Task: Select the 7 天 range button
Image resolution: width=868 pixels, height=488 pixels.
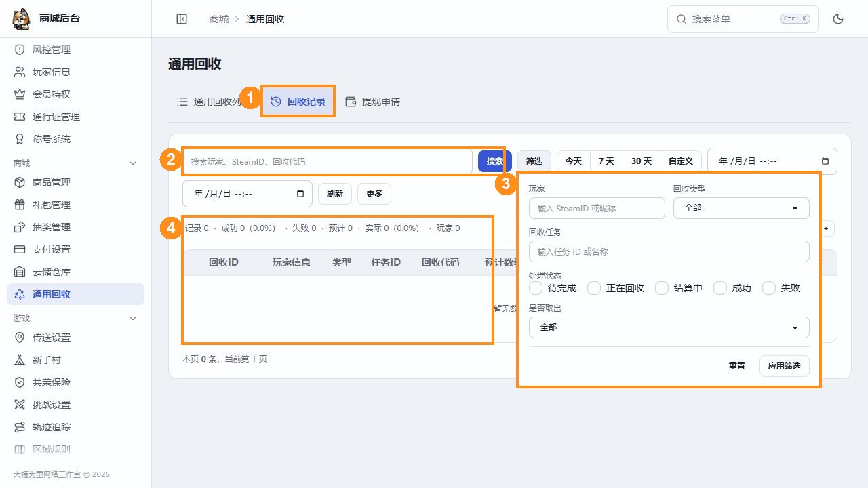Action: click(x=606, y=161)
